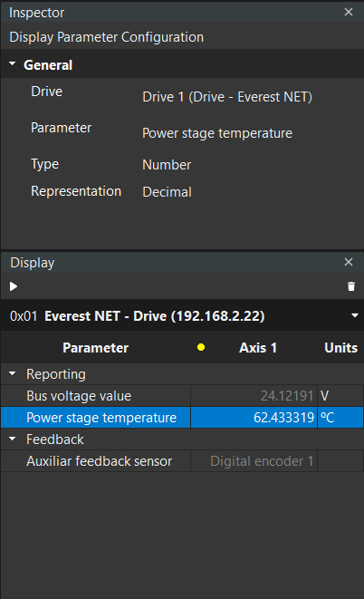Click the yellow status dot in header
364x599 pixels.
click(201, 347)
